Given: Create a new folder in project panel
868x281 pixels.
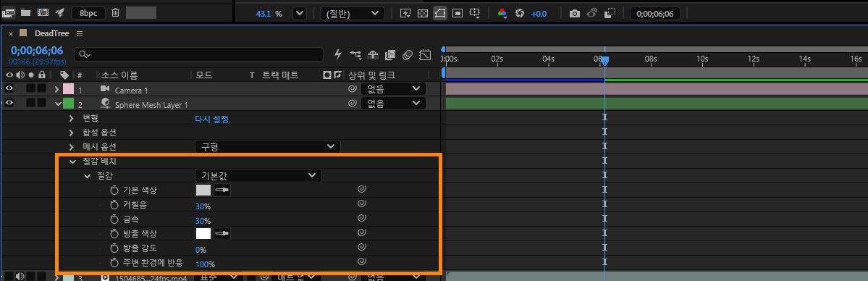Looking at the screenshot, I should pos(25,12).
